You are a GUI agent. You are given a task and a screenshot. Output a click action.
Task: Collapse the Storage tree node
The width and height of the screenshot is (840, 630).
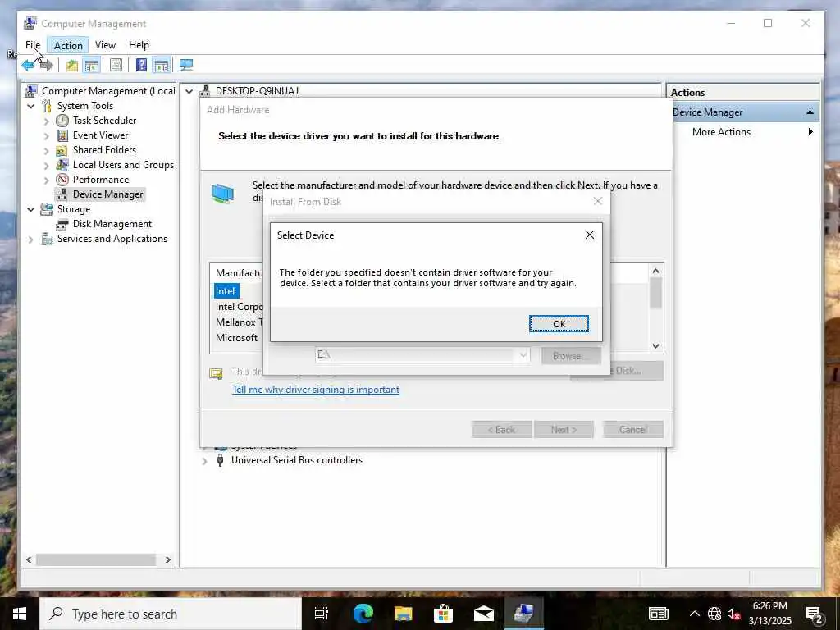click(31, 209)
